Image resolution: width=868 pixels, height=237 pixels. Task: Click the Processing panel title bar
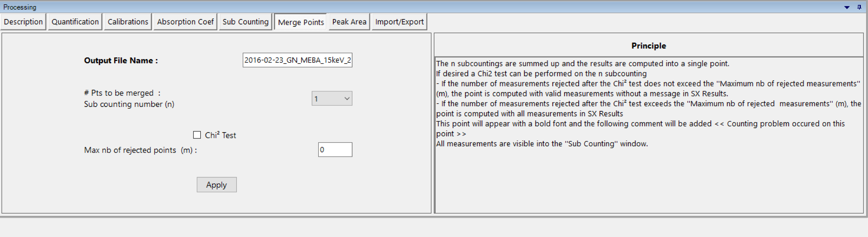[x=404, y=7]
